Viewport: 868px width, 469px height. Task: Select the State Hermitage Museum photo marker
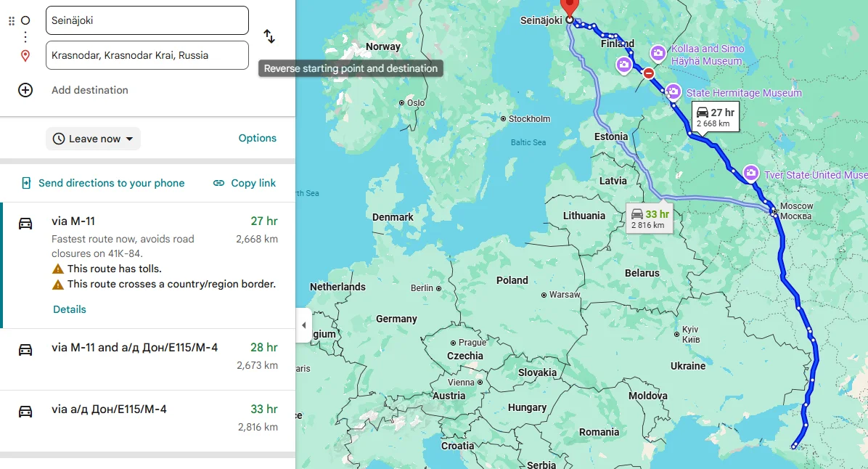(673, 91)
